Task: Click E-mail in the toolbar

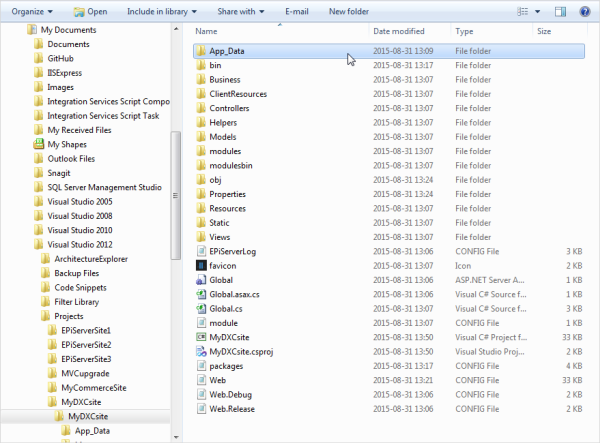Action: [x=297, y=12]
